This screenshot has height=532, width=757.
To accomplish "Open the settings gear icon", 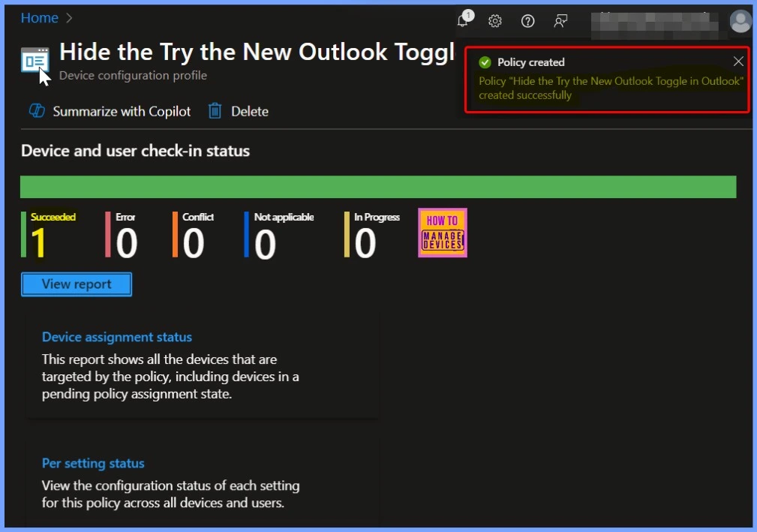I will pyautogui.click(x=495, y=21).
